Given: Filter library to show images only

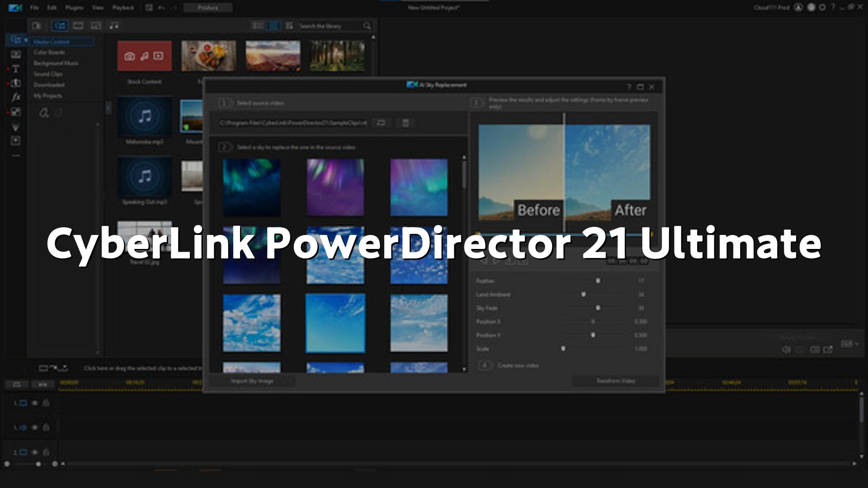Looking at the screenshot, I should 96,26.
